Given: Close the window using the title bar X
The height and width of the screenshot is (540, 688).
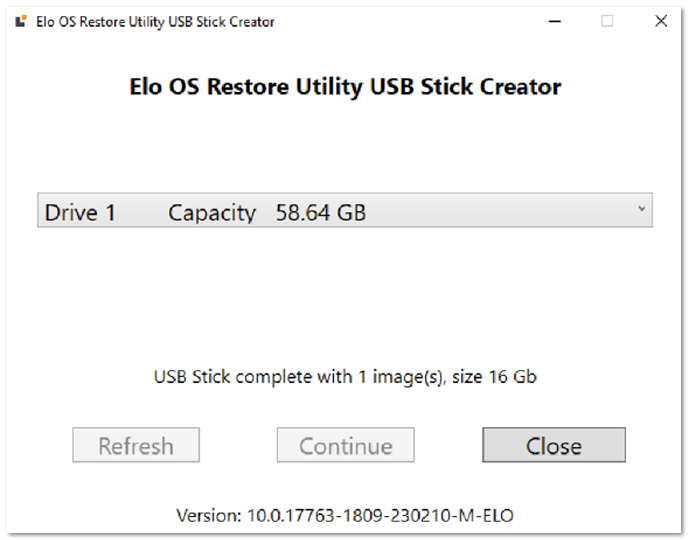Looking at the screenshot, I should click(661, 21).
